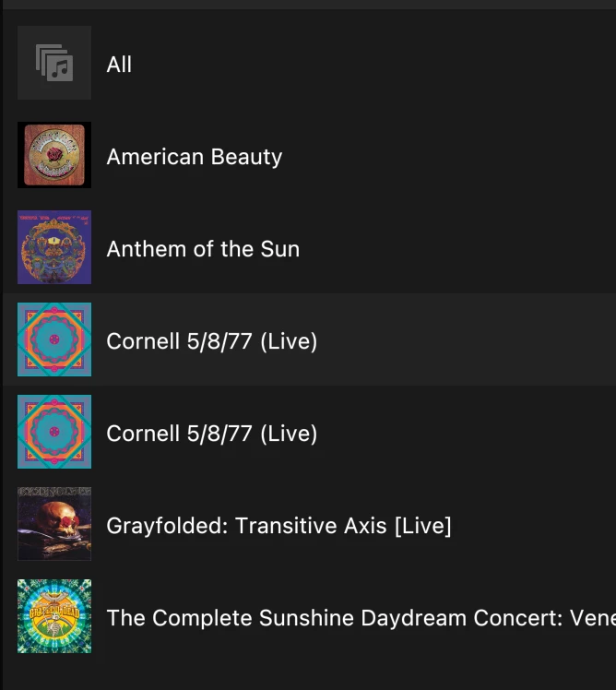Click the All albums stack icon
This screenshot has height=690, width=616.
(x=54, y=63)
